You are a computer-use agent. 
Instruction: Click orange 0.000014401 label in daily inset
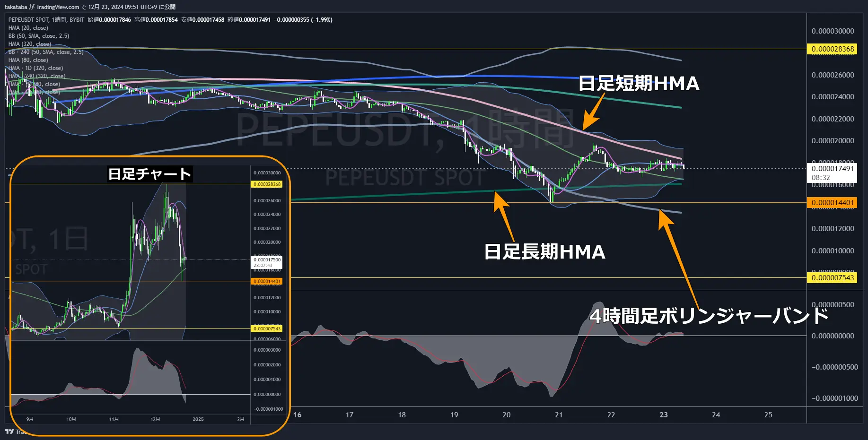[x=267, y=281]
